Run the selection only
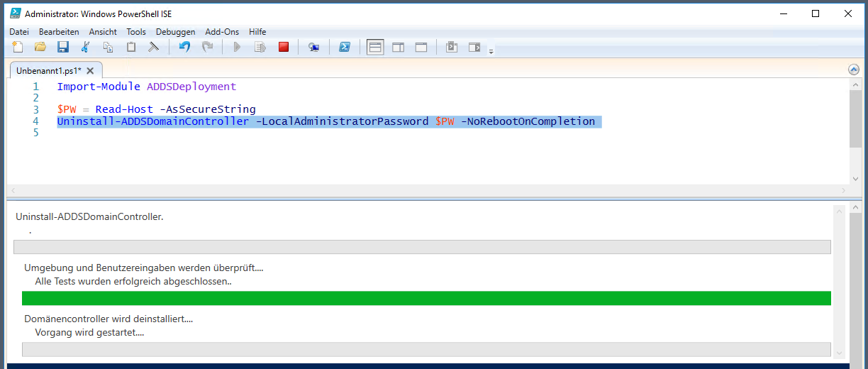The image size is (868, 369). click(260, 47)
